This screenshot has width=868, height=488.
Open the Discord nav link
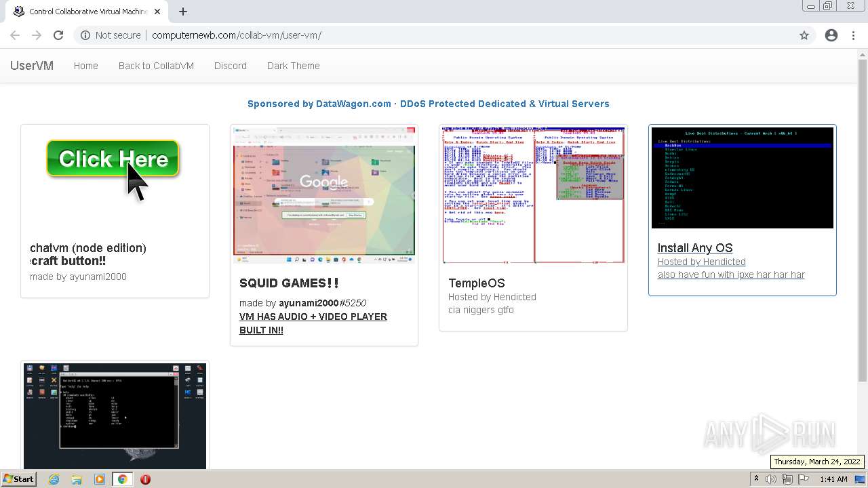point(231,66)
